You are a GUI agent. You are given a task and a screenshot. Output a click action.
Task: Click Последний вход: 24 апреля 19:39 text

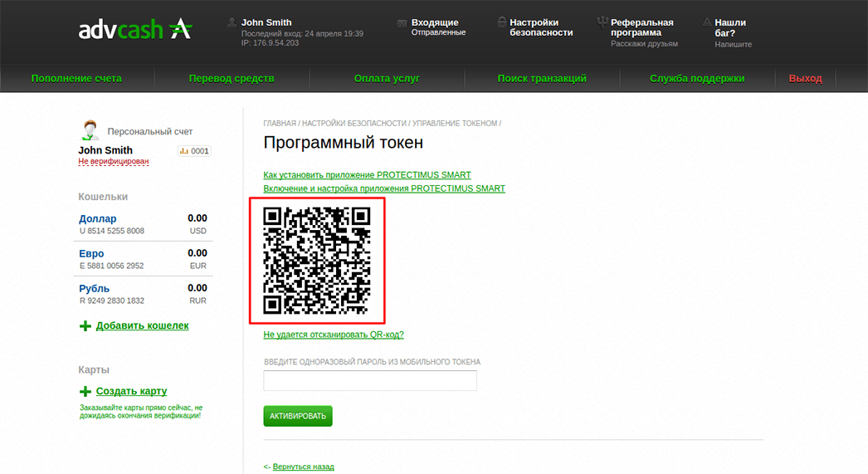(x=302, y=34)
